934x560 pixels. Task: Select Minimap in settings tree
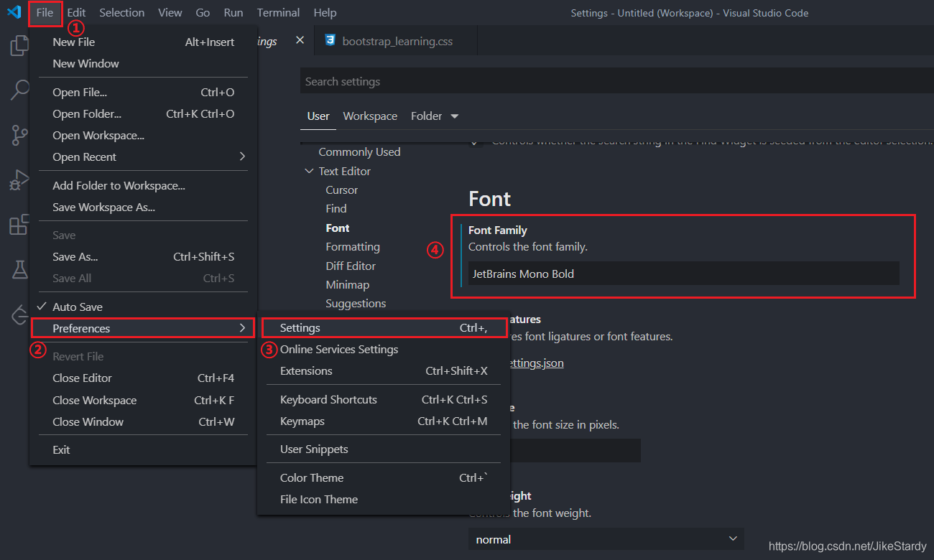pos(348,284)
